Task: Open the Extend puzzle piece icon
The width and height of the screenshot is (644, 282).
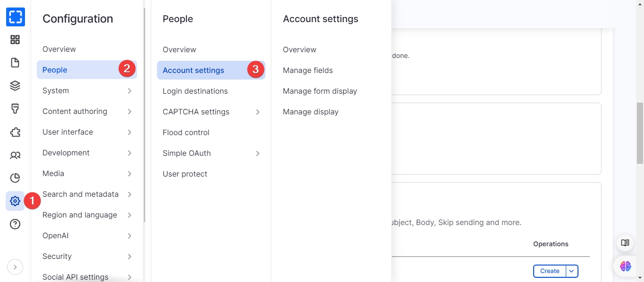Action: coord(15,132)
